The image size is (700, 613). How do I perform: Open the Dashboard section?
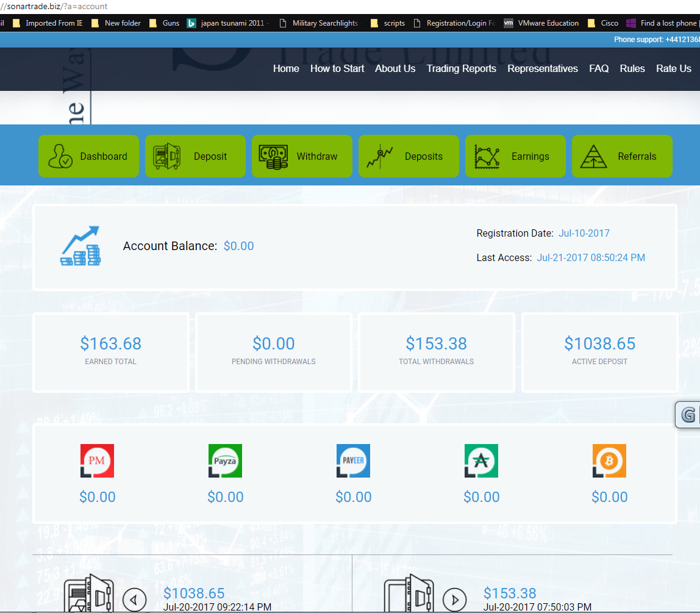[x=88, y=156]
